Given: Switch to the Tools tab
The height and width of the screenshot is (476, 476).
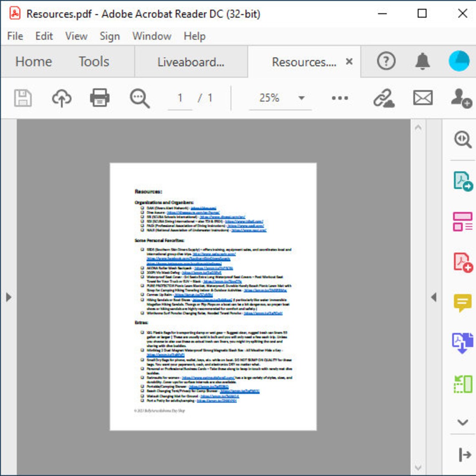Looking at the screenshot, I should tap(94, 62).
